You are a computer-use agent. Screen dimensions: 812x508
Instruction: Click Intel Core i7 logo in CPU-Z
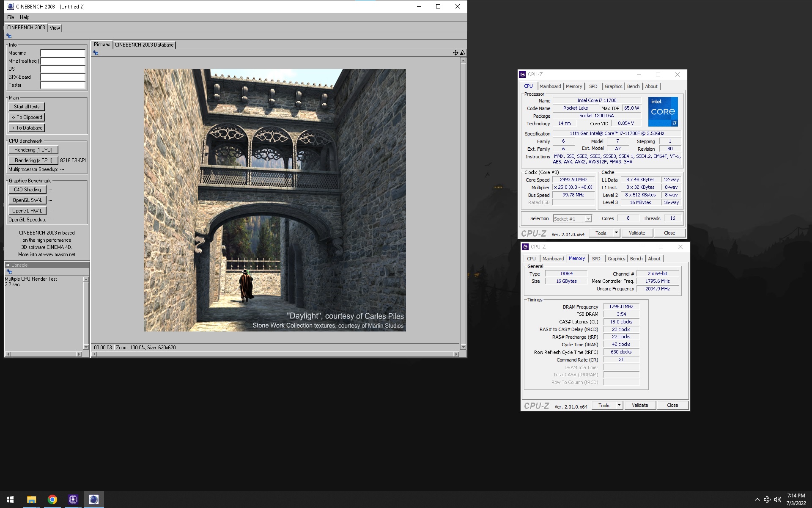tap(663, 112)
